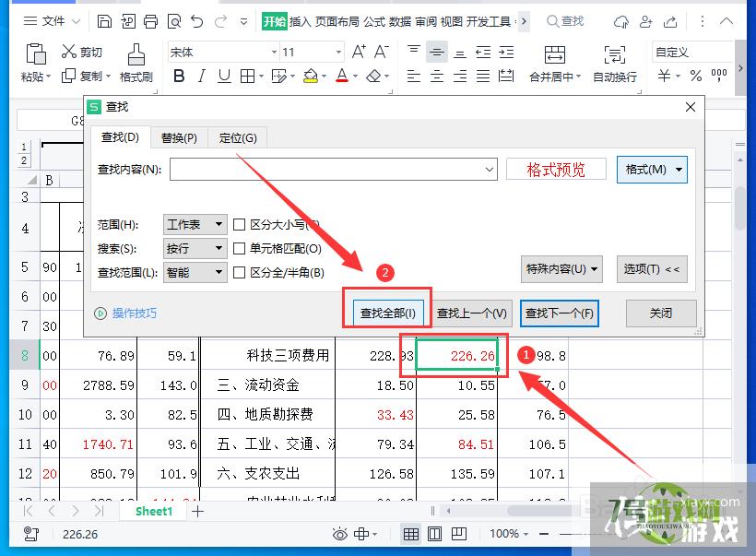Click the Copy icon
756x556 pixels.
pos(68,76)
